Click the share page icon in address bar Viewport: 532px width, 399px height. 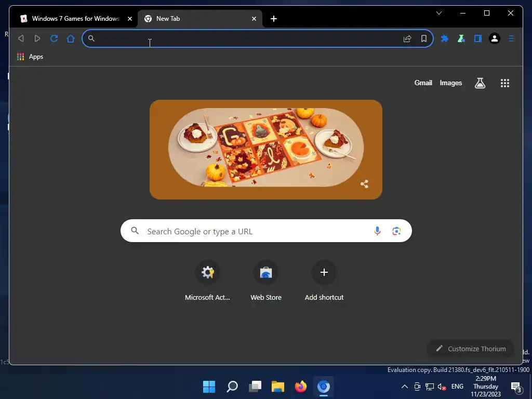tap(407, 38)
